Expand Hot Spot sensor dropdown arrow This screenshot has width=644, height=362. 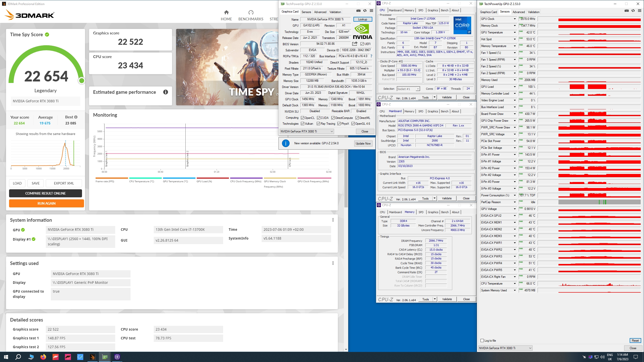[515, 39]
